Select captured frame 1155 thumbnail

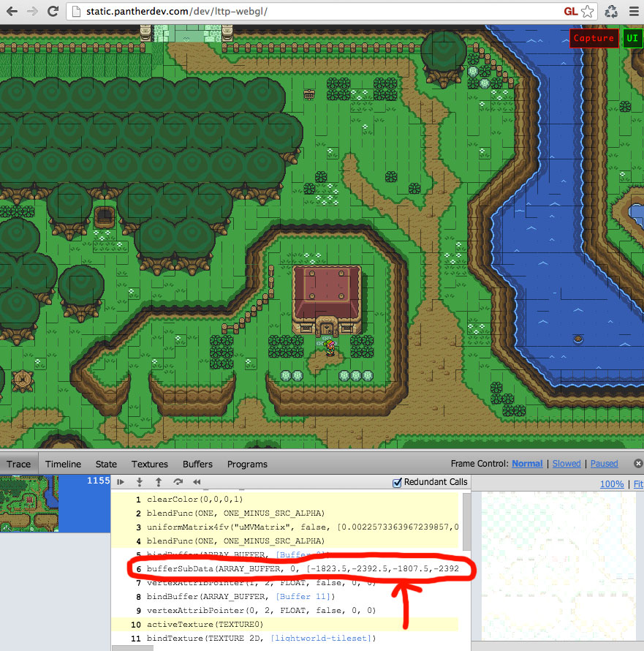55,504
